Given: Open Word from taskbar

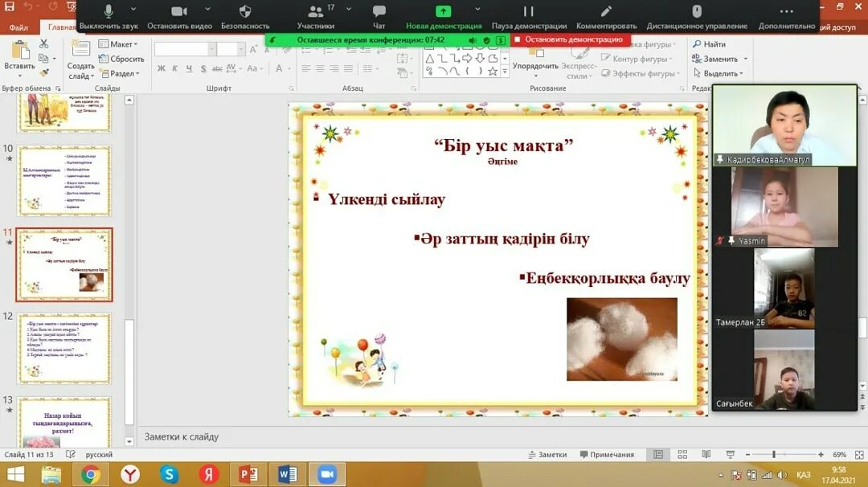Looking at the screenshot, I should (x=287, y=474).
